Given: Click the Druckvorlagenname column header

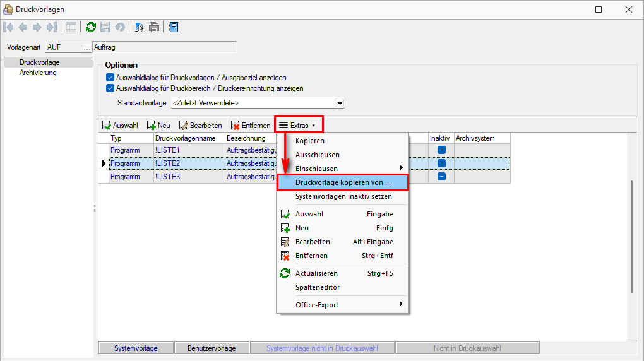Looking at the screenshot, I should click(x=189, y=138).
